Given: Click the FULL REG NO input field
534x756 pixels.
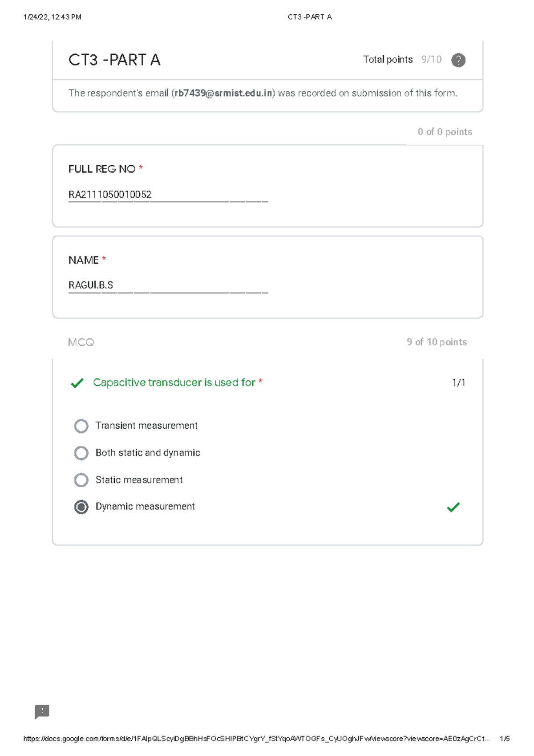Looking at the screenshot, I should [x=168, y=195].
